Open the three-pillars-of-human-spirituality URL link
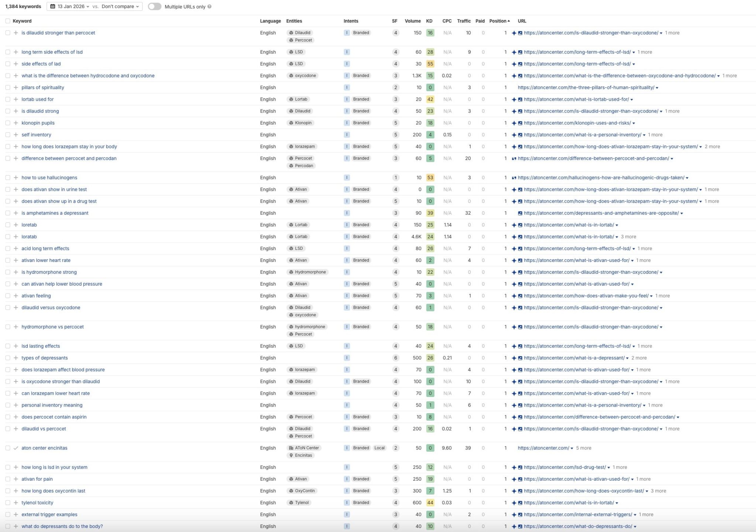 (x=586, y=87)
